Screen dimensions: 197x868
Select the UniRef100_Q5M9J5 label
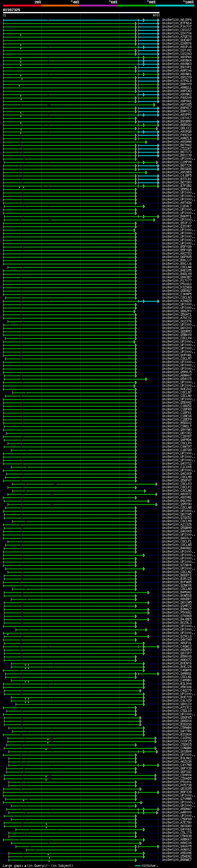[177, 372]
